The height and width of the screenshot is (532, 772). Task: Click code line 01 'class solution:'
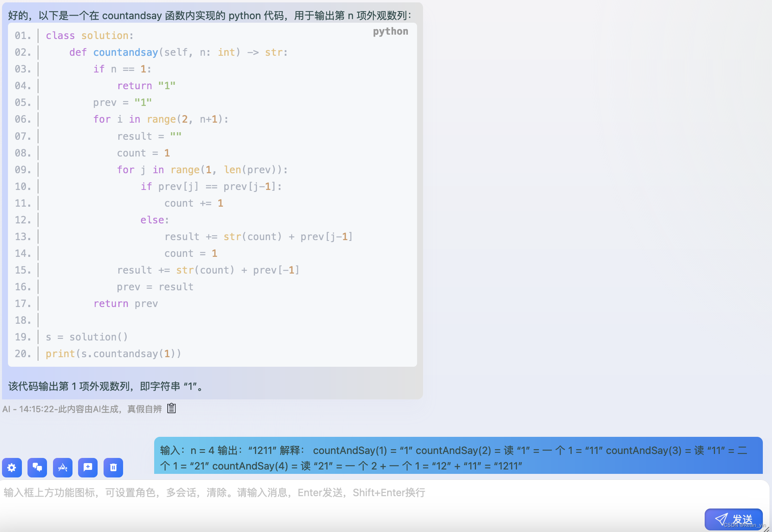click(x=90, y=36)
